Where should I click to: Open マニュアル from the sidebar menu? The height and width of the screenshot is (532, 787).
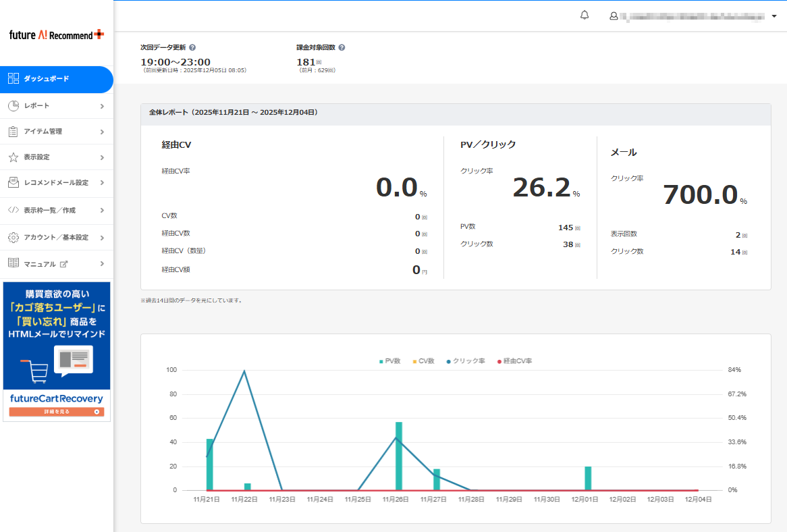(40, 264)
